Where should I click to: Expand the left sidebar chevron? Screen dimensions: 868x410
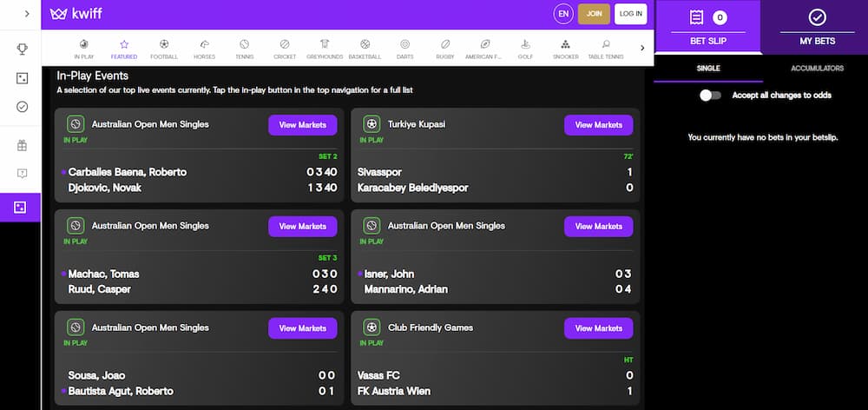point(27,14)
